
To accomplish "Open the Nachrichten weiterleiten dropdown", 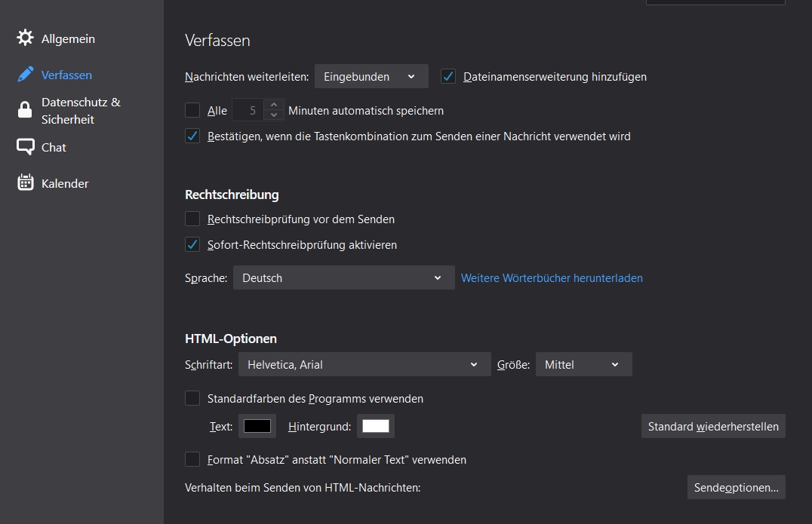I will tap(371, 77).
